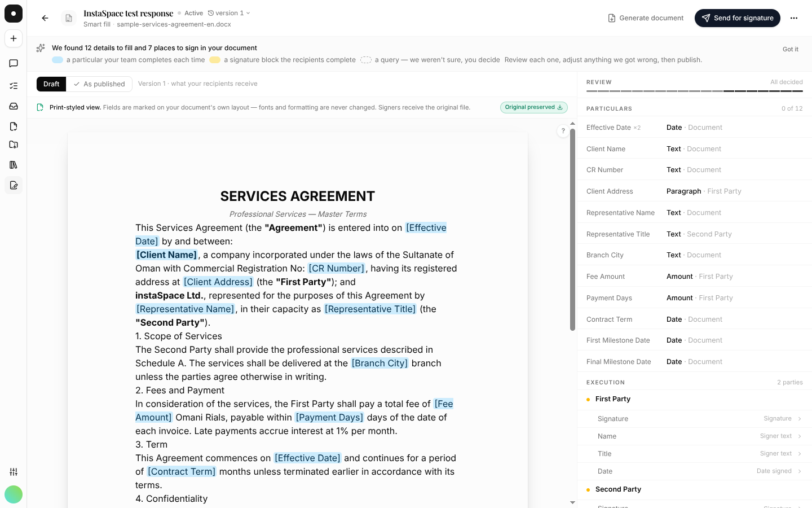The image size is (812, 508).
Task: Open the Representative Name particular row
Action: (695, 213)
